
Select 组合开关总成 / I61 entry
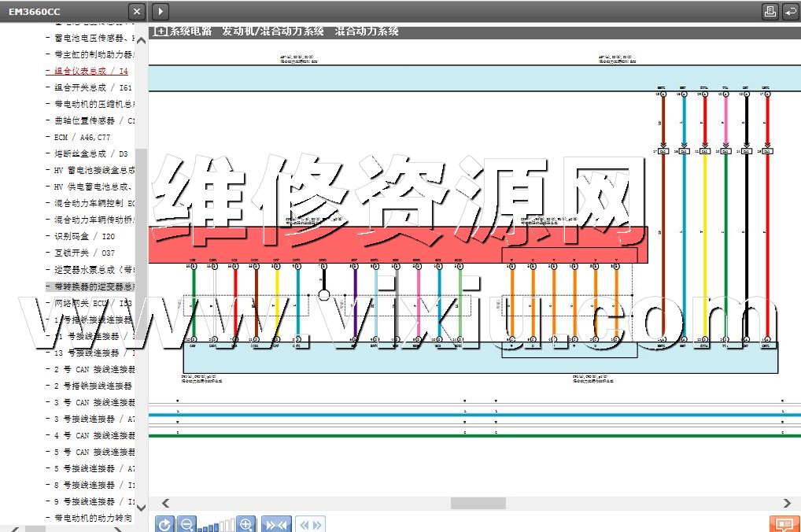[93, 87]
